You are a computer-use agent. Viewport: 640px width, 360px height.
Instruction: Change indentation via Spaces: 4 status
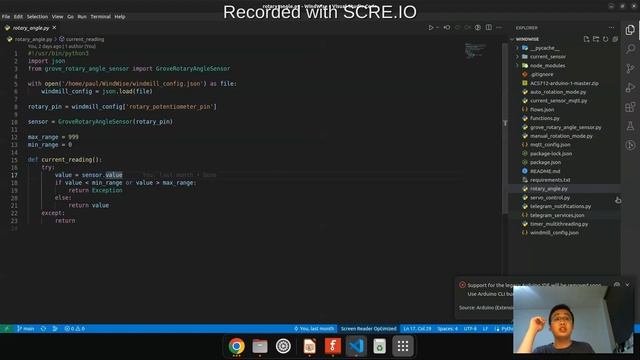[x=447, y=329]
